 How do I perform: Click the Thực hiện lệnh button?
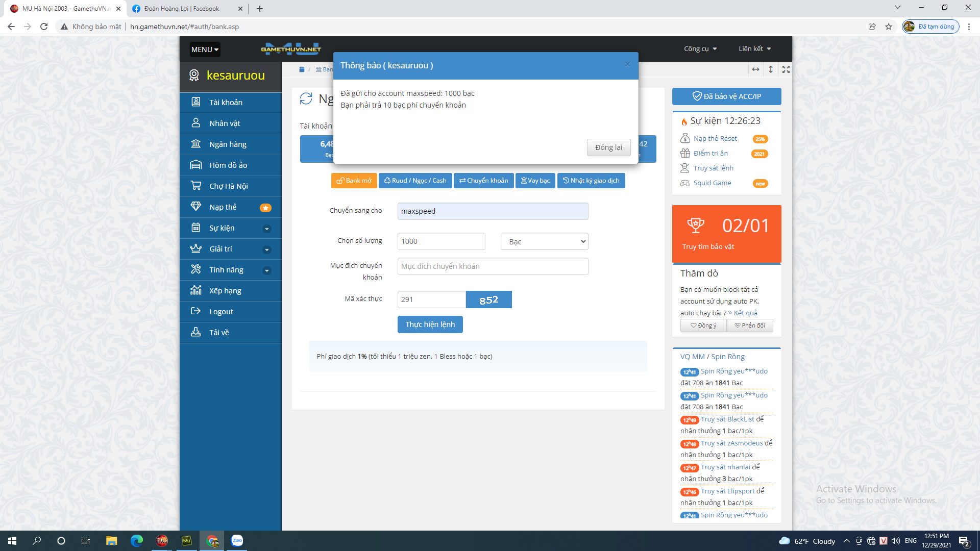[430, 324]
